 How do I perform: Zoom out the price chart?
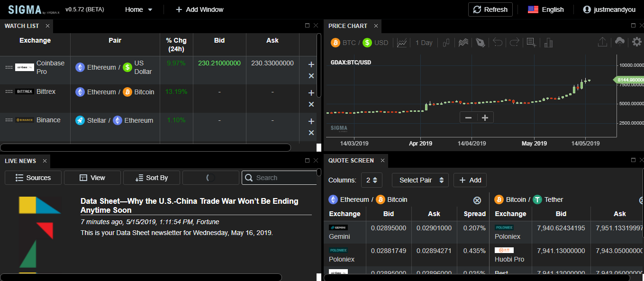tap(468, 118)
